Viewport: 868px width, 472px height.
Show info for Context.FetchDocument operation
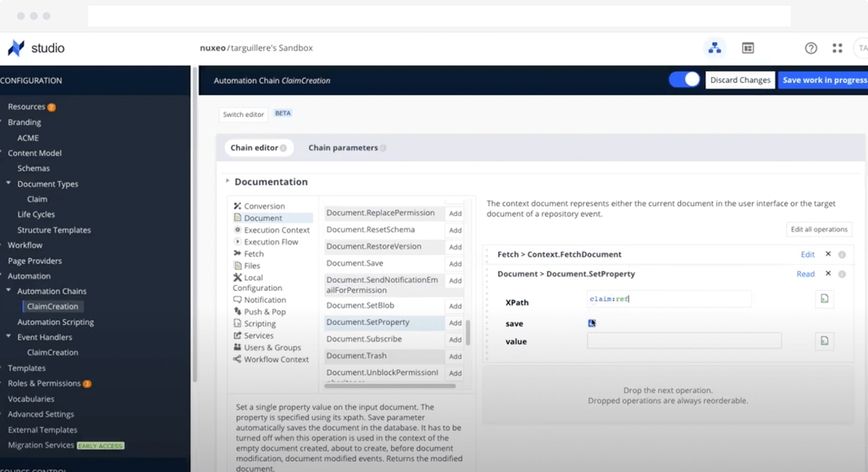(842, 255)
